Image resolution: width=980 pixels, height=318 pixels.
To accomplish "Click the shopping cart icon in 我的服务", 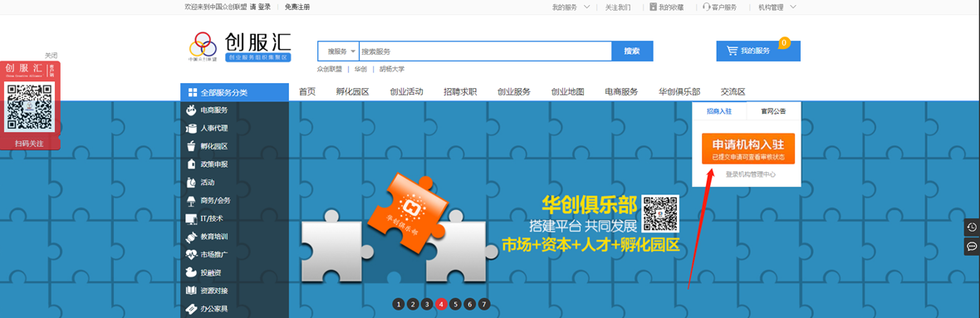I will point(731,51).
